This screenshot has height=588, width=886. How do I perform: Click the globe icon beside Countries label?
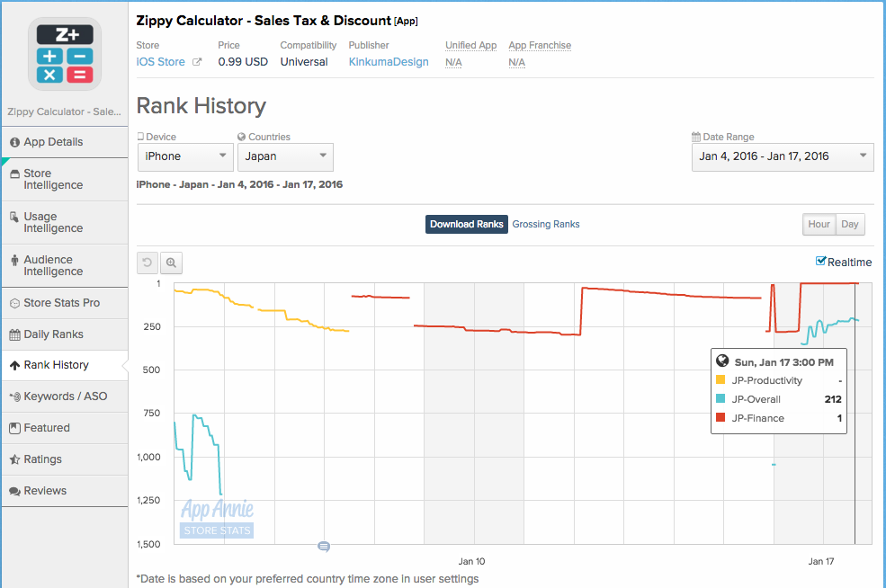(x=242, y=137)
